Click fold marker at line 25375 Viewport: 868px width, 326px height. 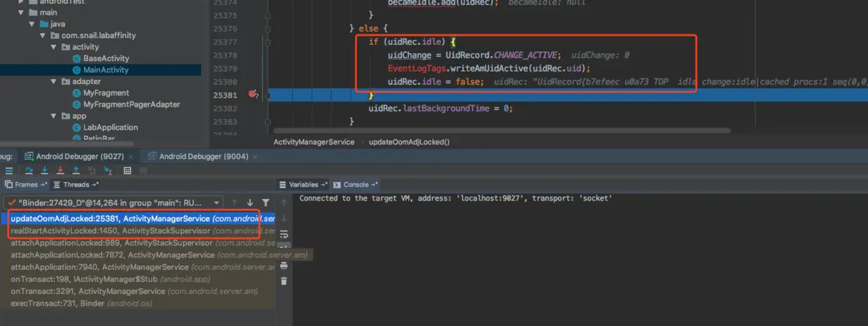pyautogui.click(x=268, y=15)
